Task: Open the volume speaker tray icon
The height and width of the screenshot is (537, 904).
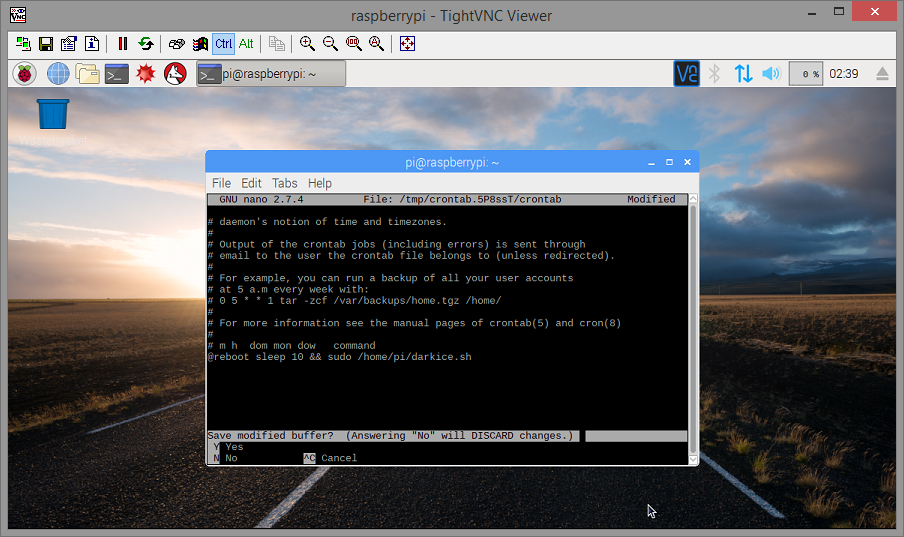Action: 771,74
